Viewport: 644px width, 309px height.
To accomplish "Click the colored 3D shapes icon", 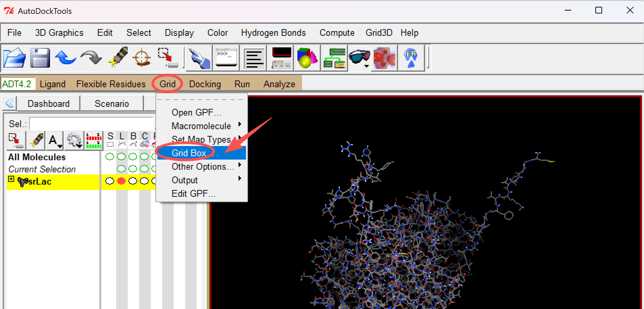I will (307, 58).
